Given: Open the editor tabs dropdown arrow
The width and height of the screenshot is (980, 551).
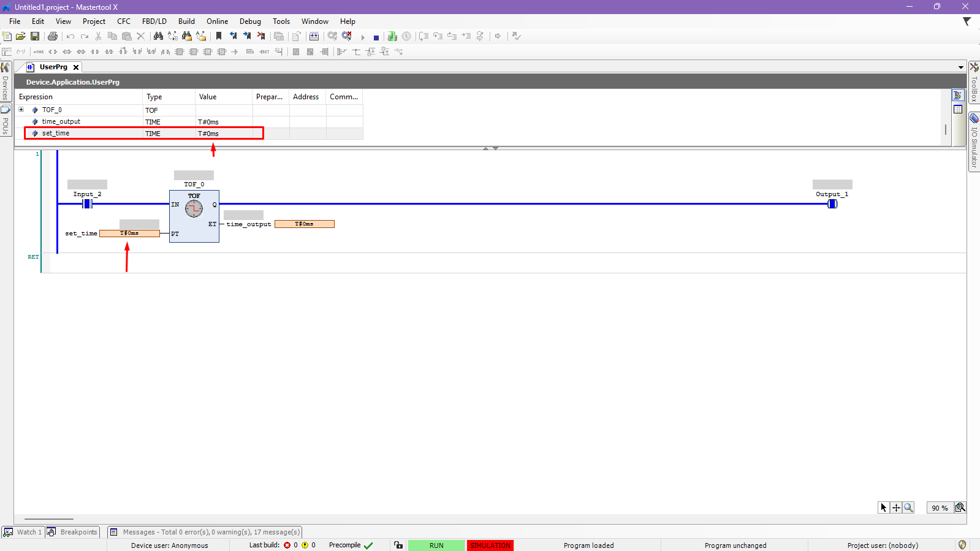Looking at the screenshot, I should pos(960,67).
